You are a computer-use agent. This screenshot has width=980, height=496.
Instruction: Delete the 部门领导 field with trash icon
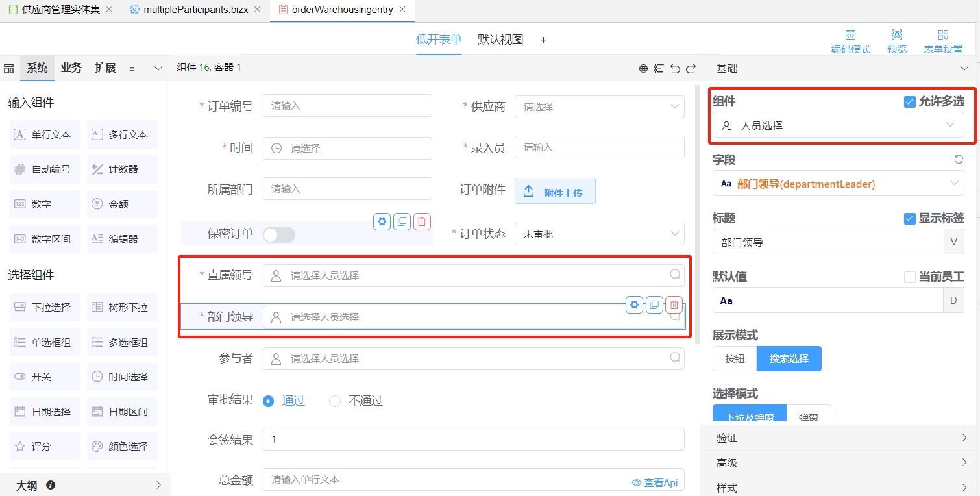[x=674, y=304]
